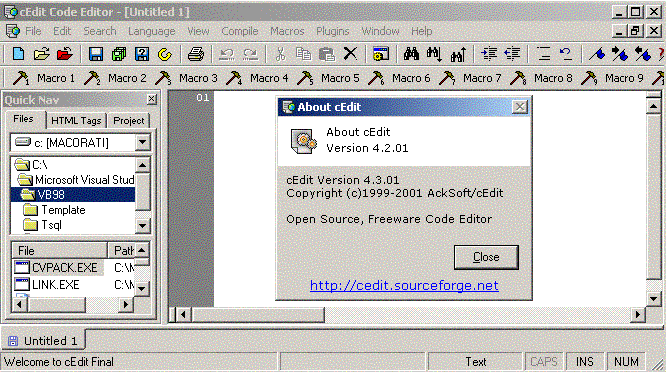Open the View menu
The image size is (666, 372).
(198, 31)
